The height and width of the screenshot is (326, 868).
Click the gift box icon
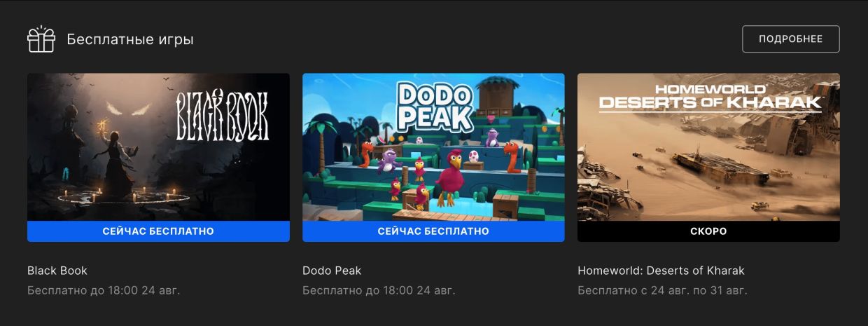(41, 39)
